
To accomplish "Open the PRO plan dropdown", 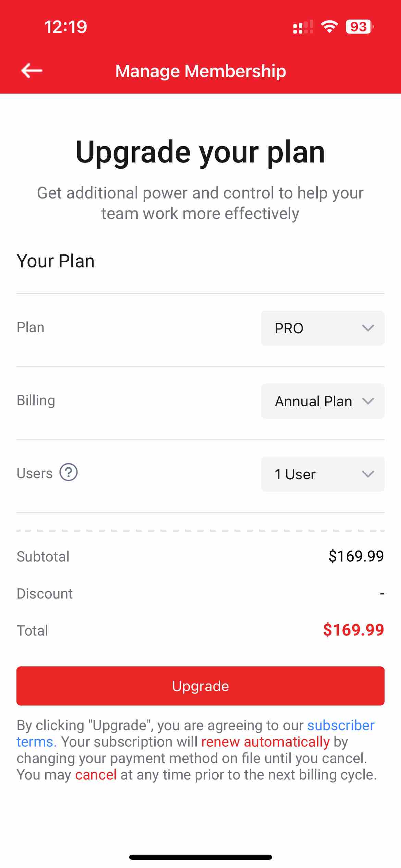I will pos(323,328).
